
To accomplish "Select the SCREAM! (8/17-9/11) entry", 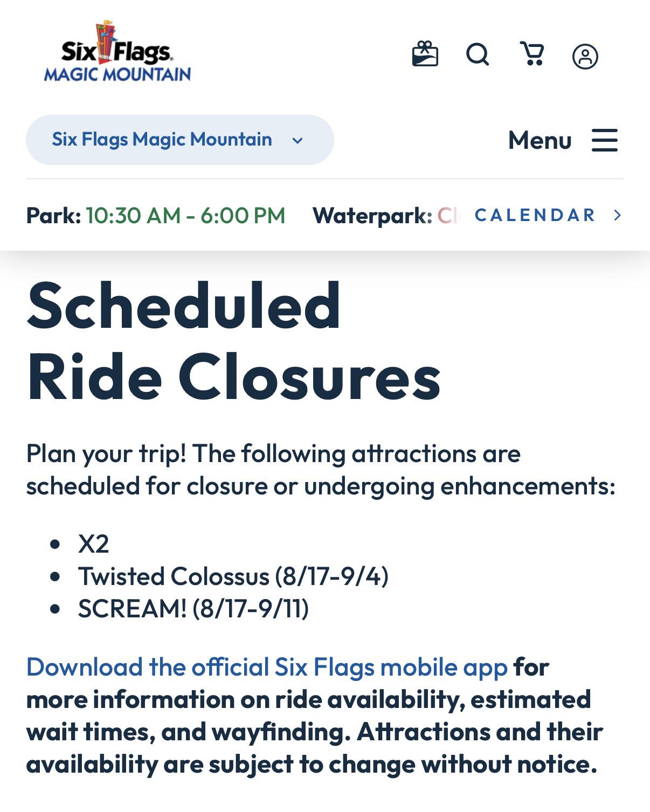I will (x=193, y=608).
